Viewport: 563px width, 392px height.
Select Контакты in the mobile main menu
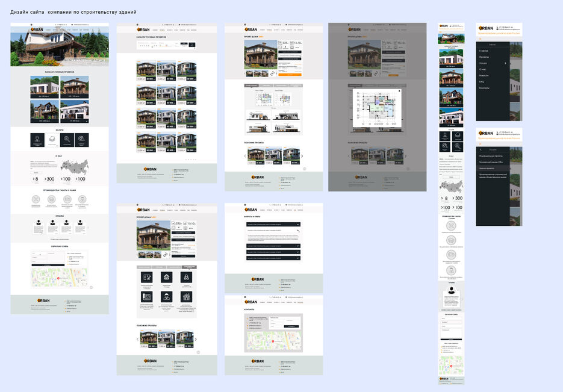click(484, 88)
